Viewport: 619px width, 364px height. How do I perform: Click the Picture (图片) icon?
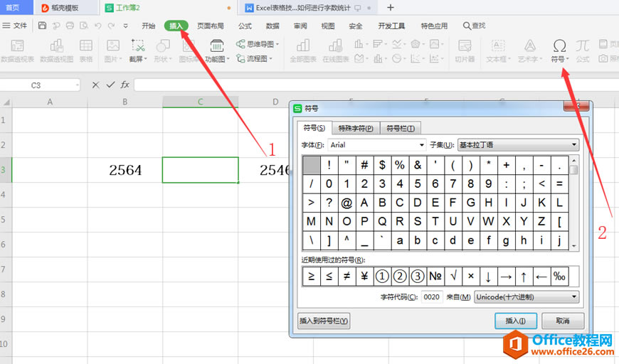[x=113, y=45]
